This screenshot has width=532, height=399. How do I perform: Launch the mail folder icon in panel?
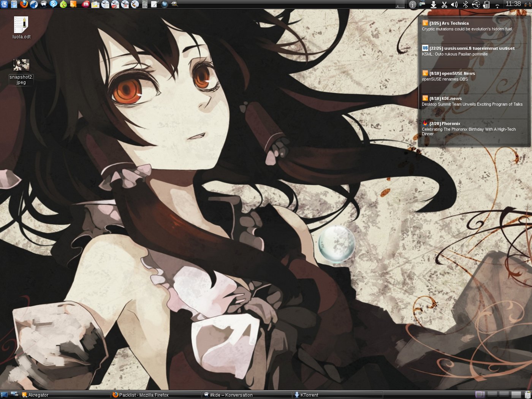(x=95, y=4)
